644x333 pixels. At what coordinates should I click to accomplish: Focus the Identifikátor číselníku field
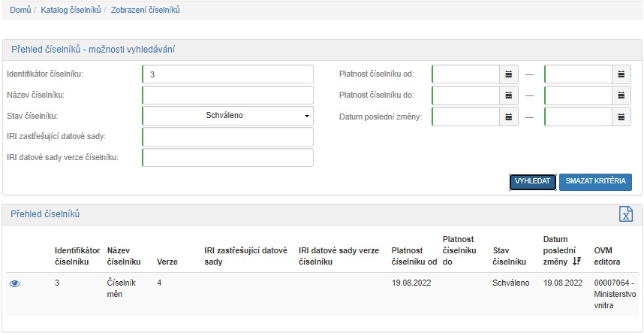227,74
